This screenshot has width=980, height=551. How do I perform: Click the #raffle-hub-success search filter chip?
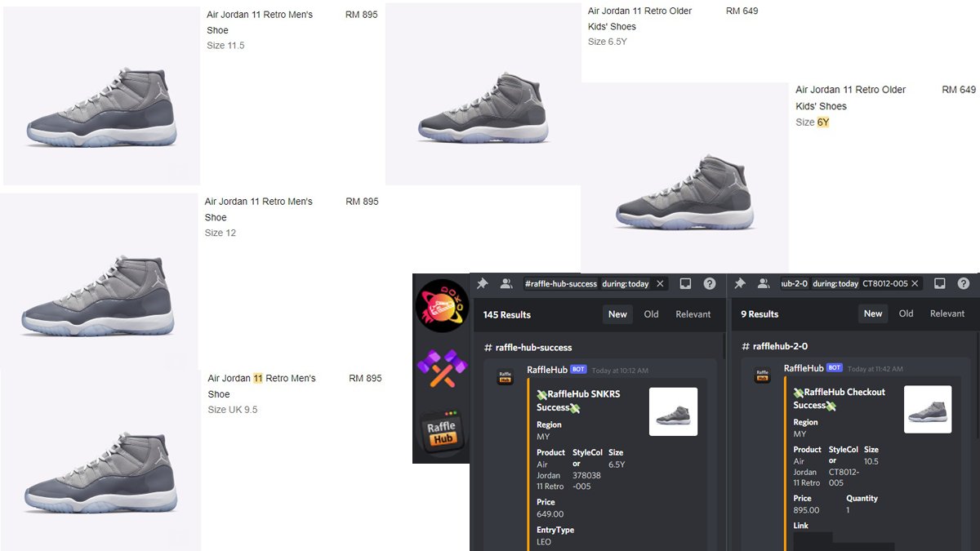pyautogui.click(x=561, y=284)
